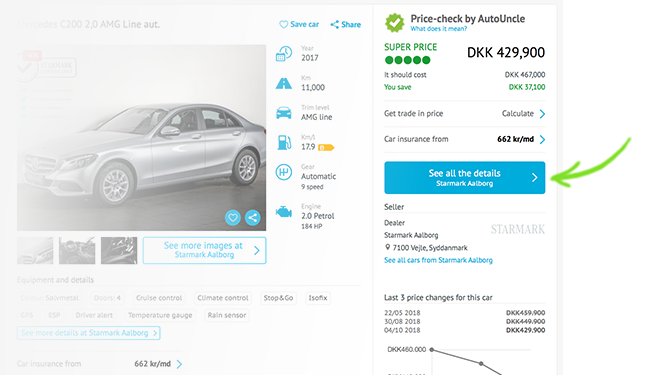Click the green Price-check badge icon
Screen dimensions: 650x375
[x=395, y=22]
